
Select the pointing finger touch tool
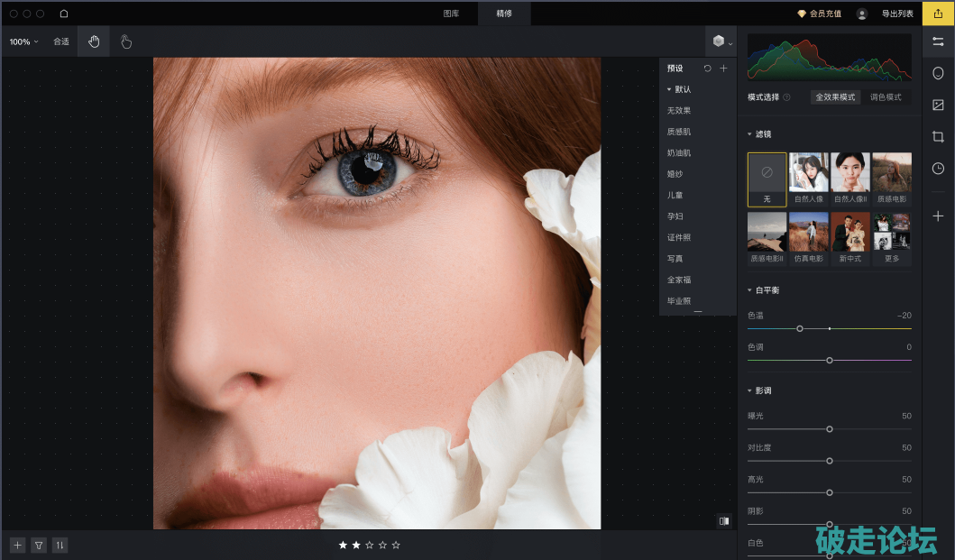pyautogui.click(x=126, y=41)
